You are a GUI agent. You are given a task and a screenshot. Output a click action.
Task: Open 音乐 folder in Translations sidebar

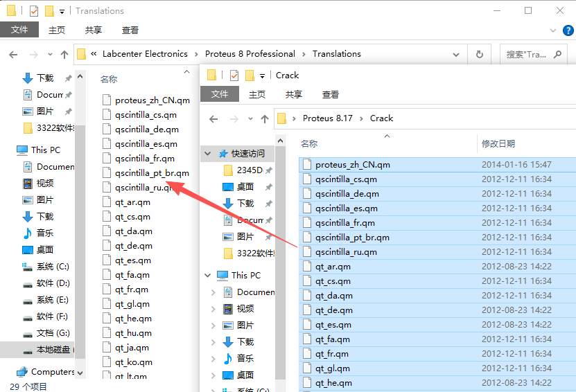[45, 233]
